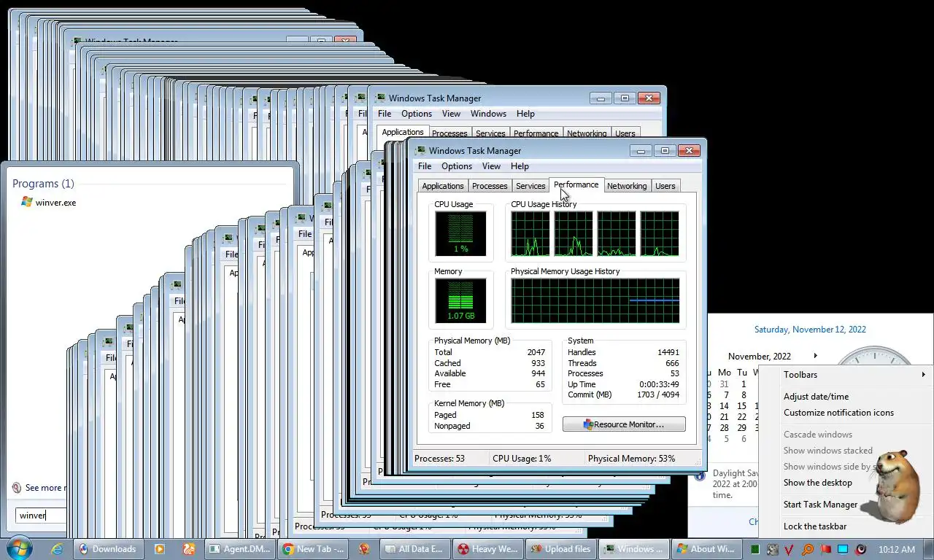The width and height of the screenshot is (934, 560).
Task: Advance calendar with the next month arrow
Action: tap(815, 356)
